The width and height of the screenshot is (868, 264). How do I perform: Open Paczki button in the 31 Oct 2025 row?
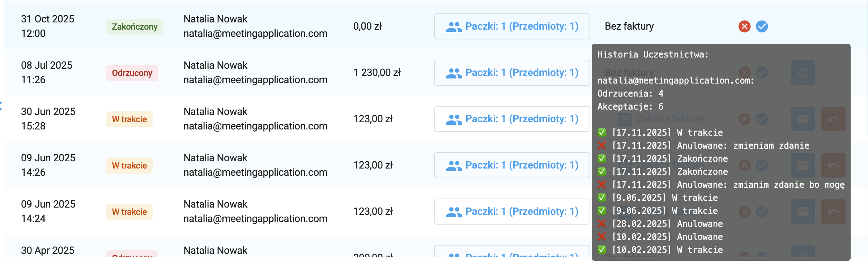coord(512,26)
